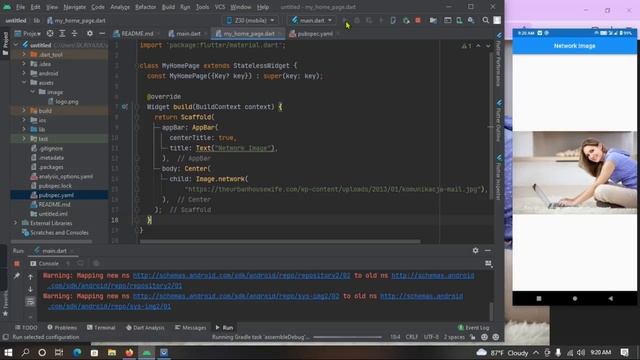
Task: Open the sys-img2/02 schema link in console
Action: pos(236,296)
